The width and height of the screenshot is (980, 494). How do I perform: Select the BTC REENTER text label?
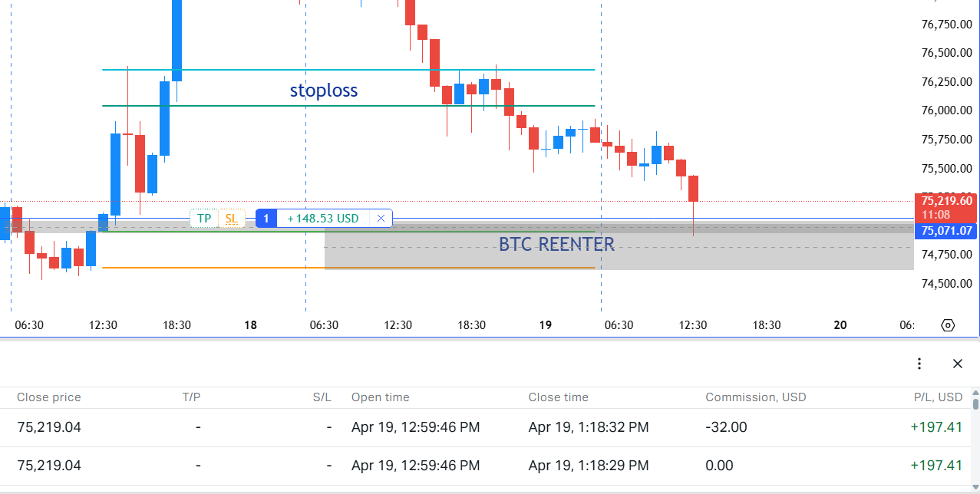click(x=556, y=245)
